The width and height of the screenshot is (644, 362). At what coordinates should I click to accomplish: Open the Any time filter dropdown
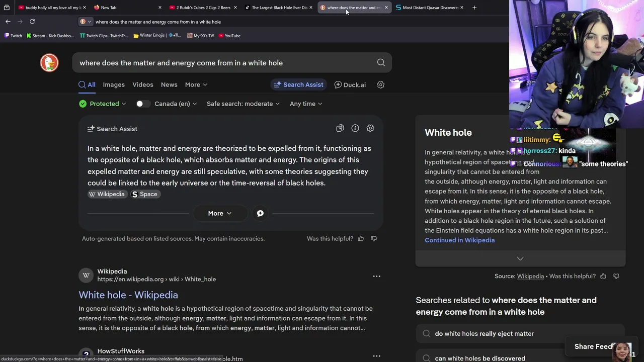point(306,104)
